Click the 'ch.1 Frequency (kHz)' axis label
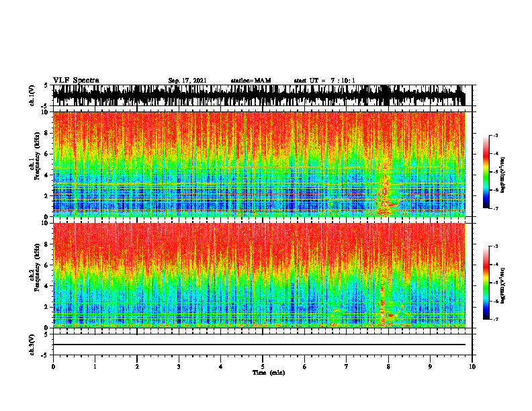Screen dimensions: 532x411 [x=35, y=156]
